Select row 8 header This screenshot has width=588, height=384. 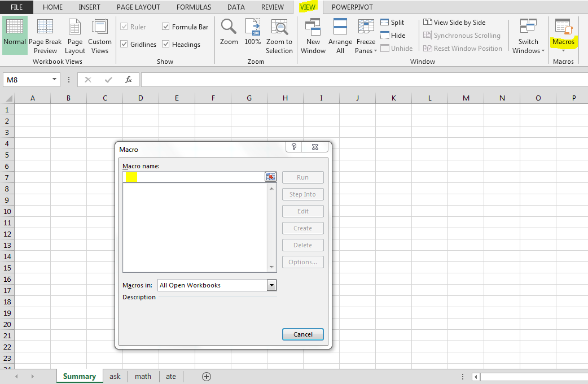(x=7, y=189)
